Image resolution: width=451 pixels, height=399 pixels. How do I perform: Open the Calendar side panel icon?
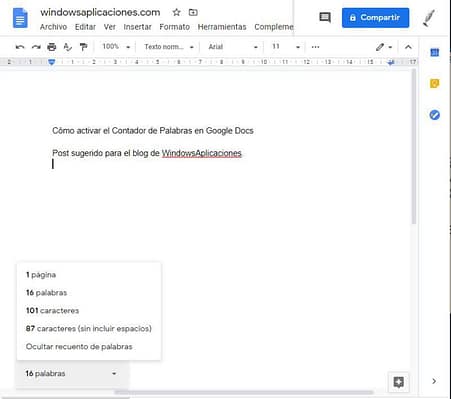tap(434, 52)
